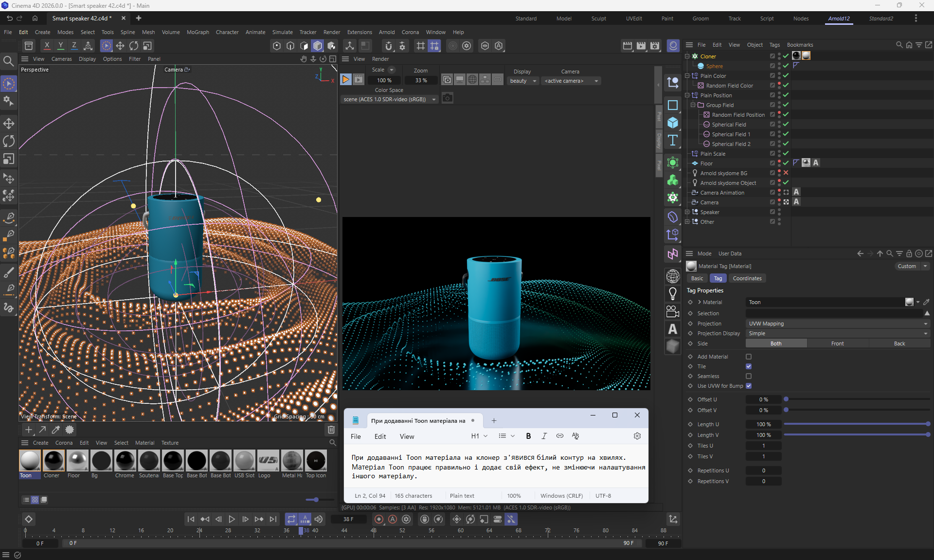The width and height of the screenshot is (934, 560).
Task: Toggle the Seamless checkbox
Action: click(x=749, y=376)
